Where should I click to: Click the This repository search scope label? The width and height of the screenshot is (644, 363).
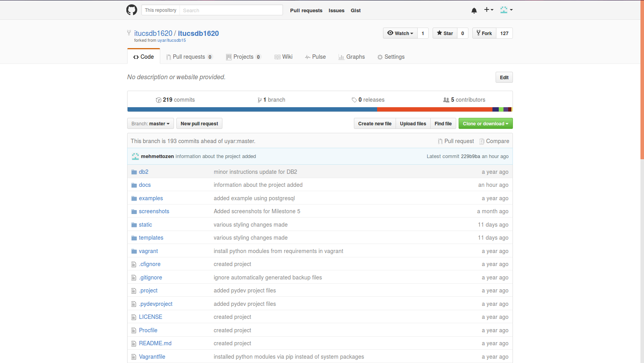pos(161,10)
